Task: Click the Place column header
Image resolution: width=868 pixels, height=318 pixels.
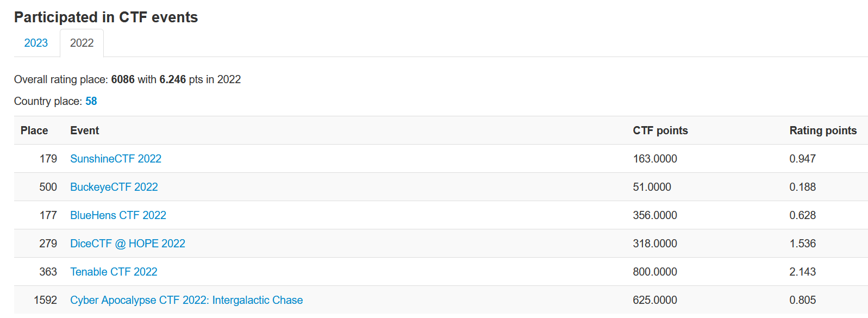Action: click(x=34, y=130)
